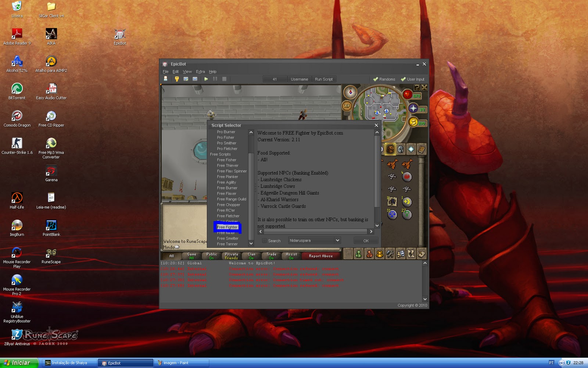Click the Stop script square icon
The height and width of the screenshot is (368, 588).
(224, 79)
